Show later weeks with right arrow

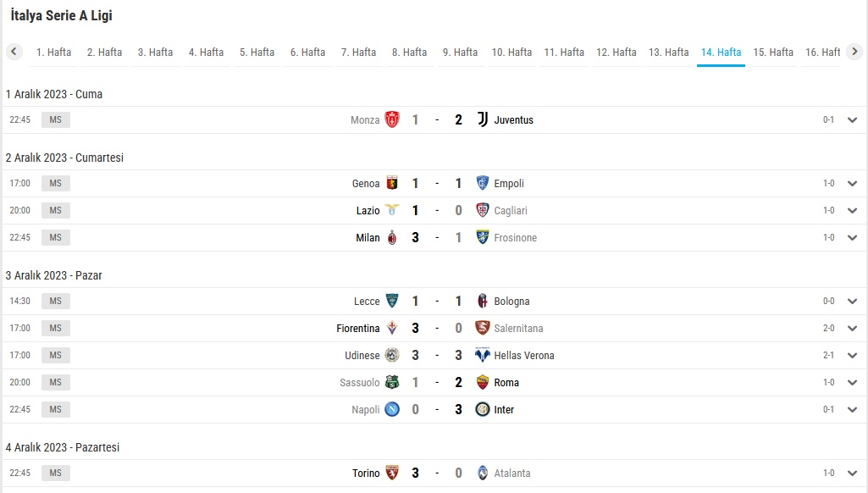pos(854,52)
